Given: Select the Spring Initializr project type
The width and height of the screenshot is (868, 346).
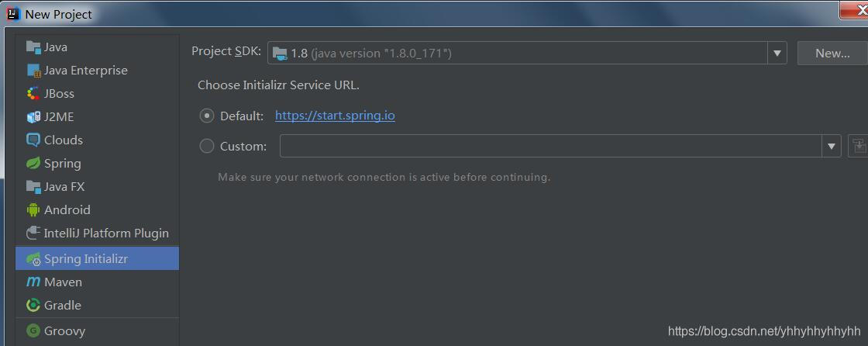Looking at the screenshot, I should [85, 259].
